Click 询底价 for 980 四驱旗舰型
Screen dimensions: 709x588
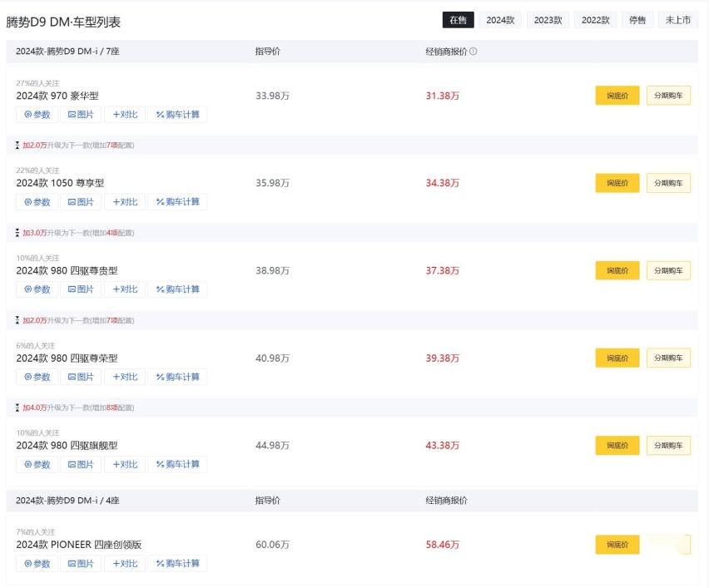617,445
